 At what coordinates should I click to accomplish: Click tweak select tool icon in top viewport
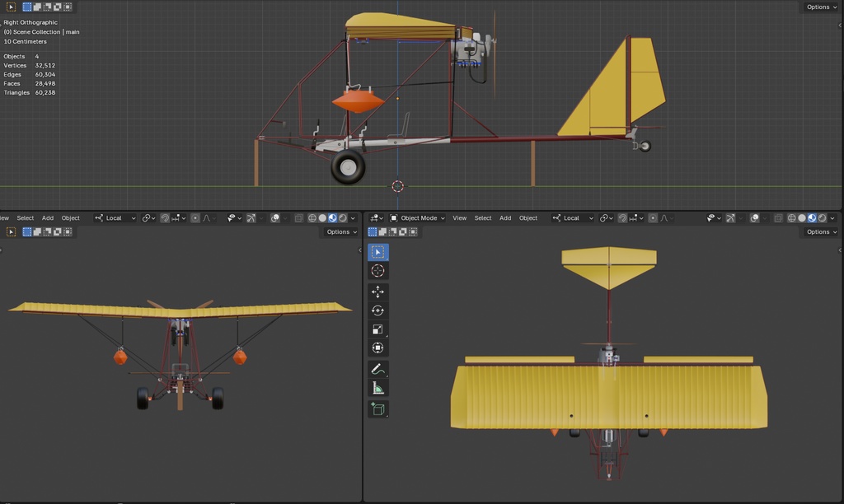[x=11, y=7]
